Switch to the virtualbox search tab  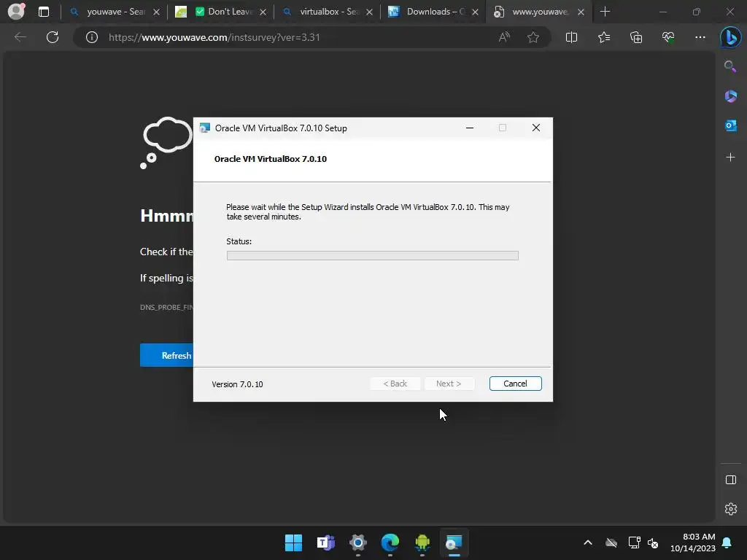coord(327,12)
